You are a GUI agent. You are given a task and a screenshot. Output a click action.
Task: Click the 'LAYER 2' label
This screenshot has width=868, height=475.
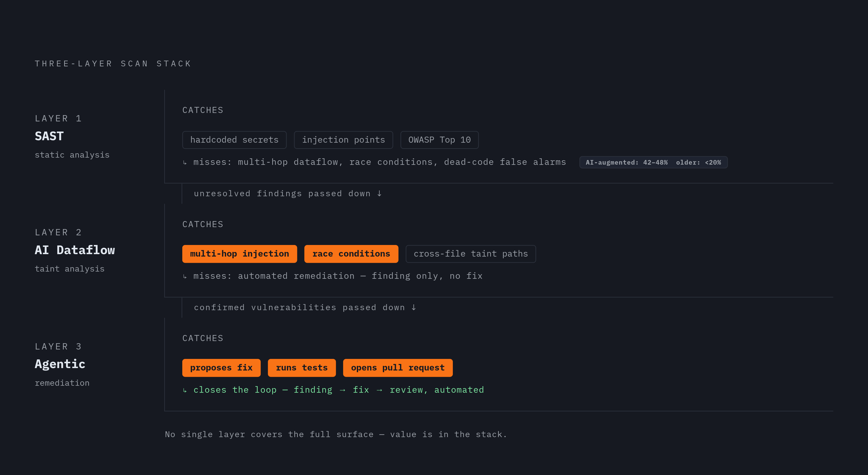point(58,232)
